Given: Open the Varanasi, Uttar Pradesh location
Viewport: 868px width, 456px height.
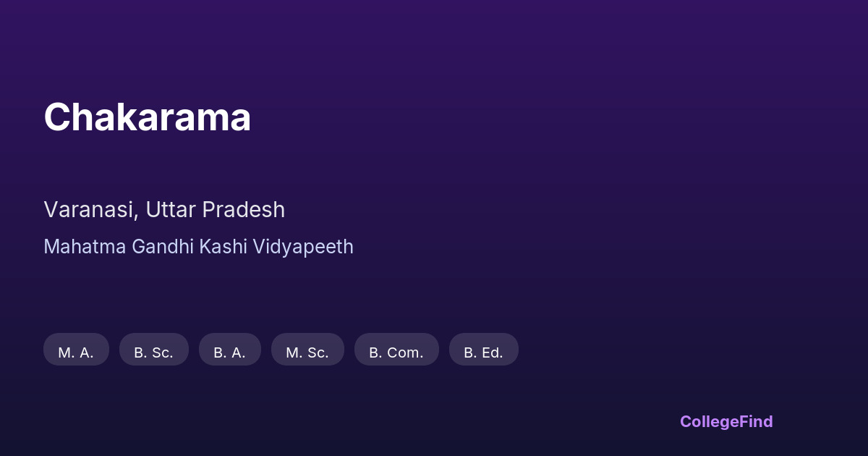Looking at the screenshot, I should 164,209.
